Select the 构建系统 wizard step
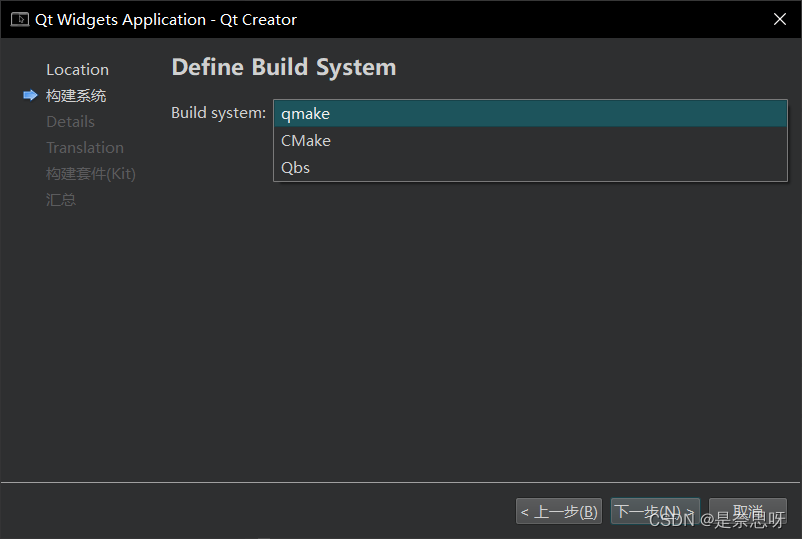The height and width of the screenshot is (539, 802). [76, 96]
